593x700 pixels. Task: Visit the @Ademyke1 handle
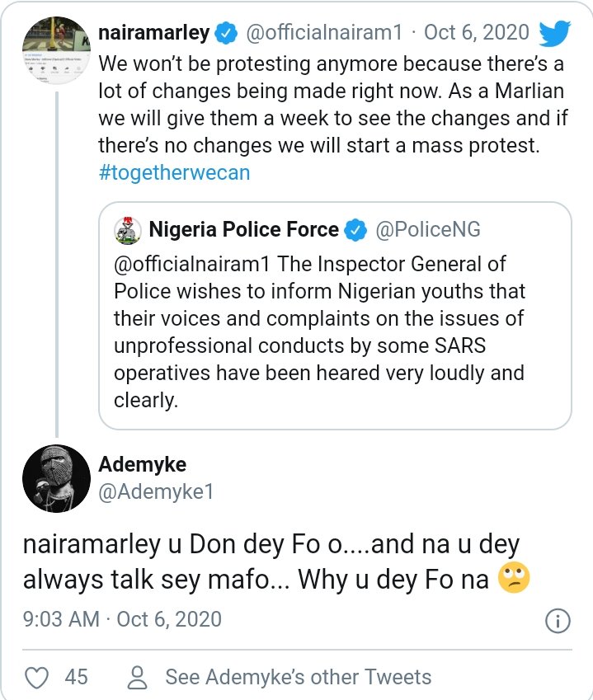[156, 493]
